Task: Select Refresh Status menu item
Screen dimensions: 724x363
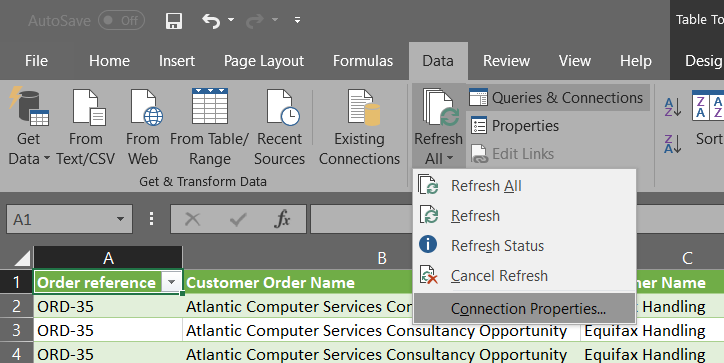Action: coord(525,246)
